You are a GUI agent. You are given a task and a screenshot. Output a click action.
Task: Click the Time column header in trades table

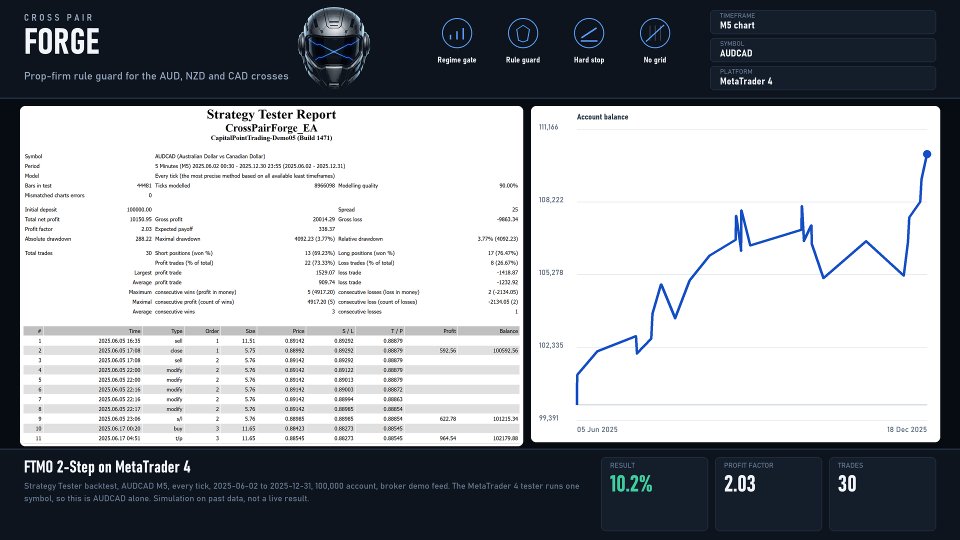tap(135, 331)
